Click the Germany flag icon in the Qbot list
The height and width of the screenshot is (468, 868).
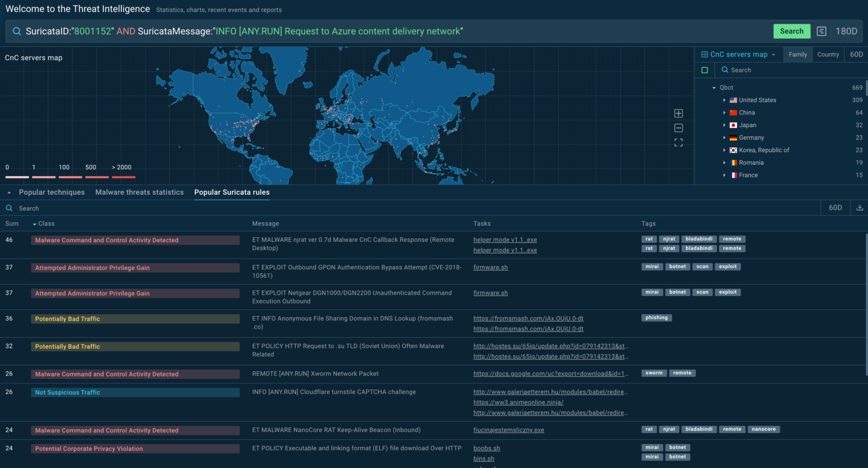click(733, 137)
